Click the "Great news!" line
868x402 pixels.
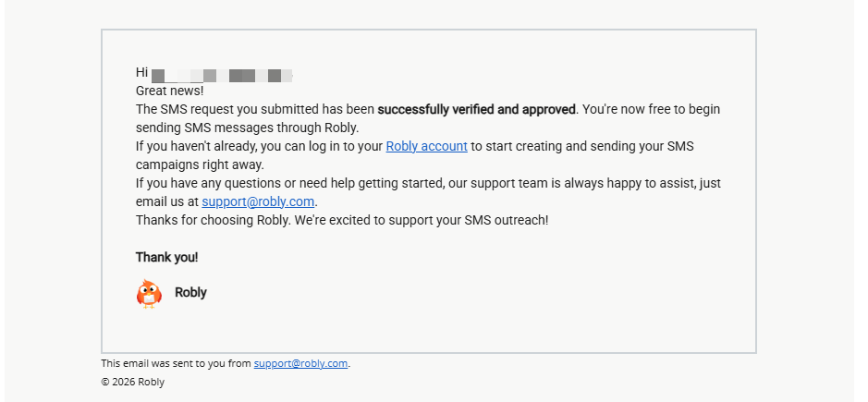tap(169, 91)
